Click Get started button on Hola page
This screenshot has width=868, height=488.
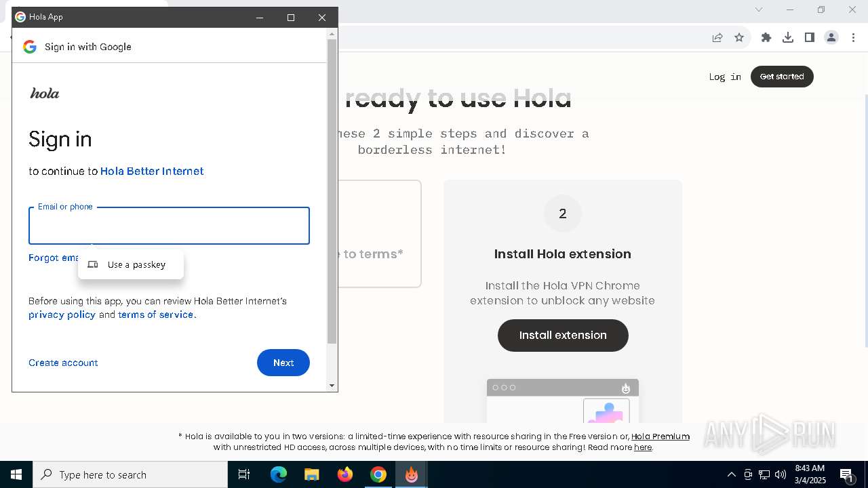pyautogui.click(x=782, y=77)
